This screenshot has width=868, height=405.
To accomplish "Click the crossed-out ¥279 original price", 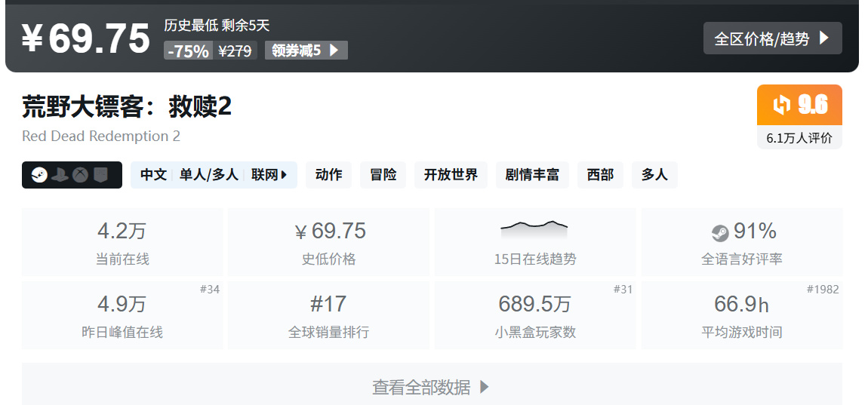I will (235, 51).
